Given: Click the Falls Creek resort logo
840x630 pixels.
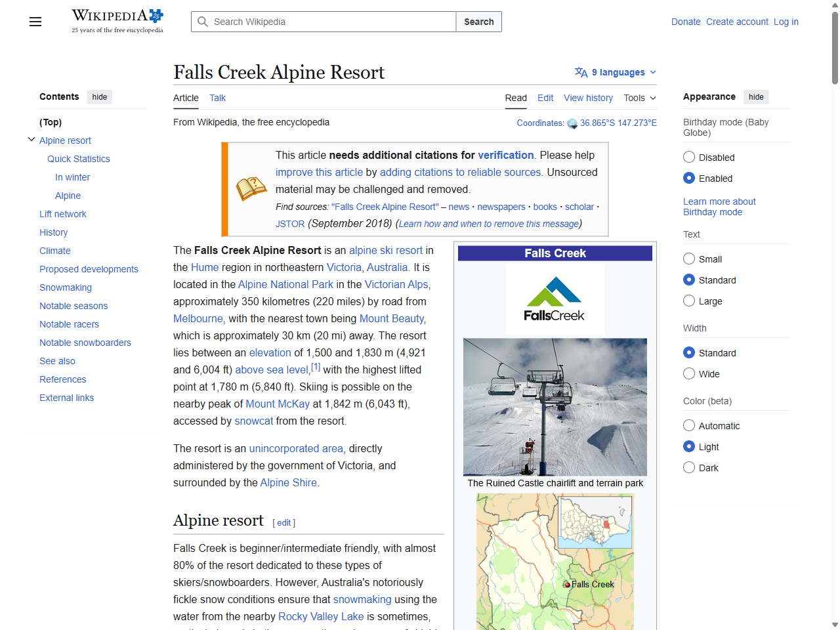Looking at the screenshot, I should click(555, 299).
